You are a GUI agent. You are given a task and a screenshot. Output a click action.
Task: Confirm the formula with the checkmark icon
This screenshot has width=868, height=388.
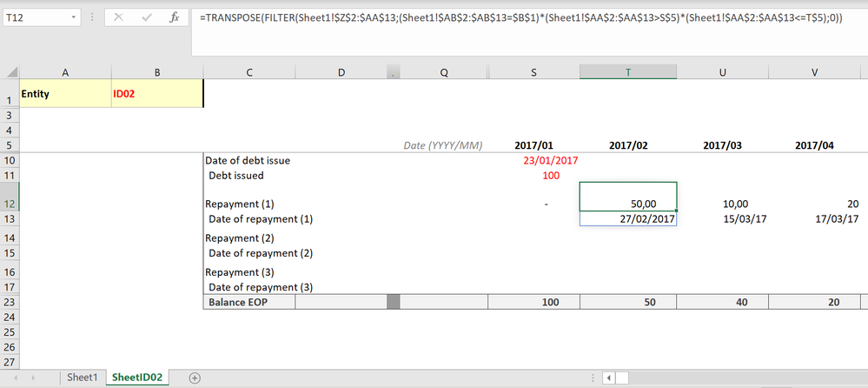pyautogui.click(x=147, y=17)
